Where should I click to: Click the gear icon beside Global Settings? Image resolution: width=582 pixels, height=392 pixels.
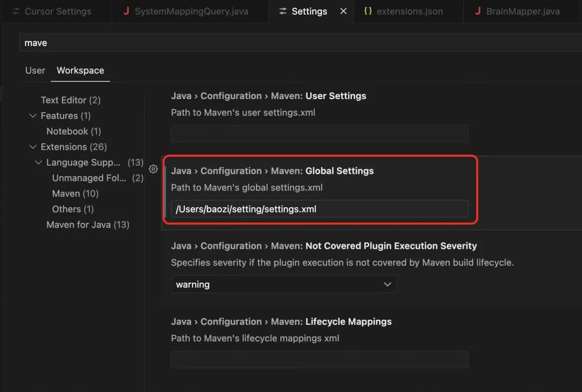tap(153, 169)
